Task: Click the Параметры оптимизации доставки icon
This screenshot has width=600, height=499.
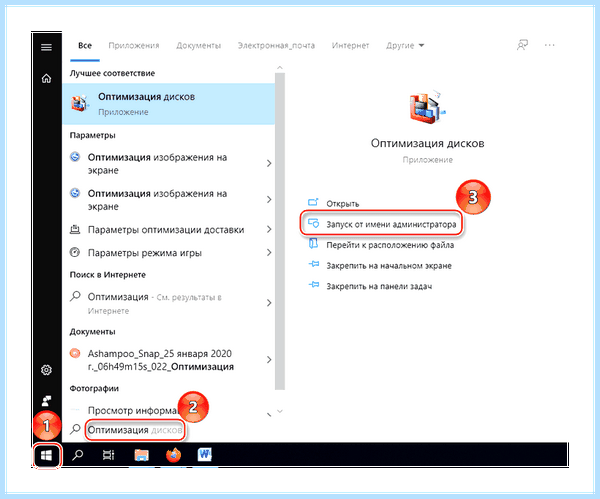Action: (75, 230)
